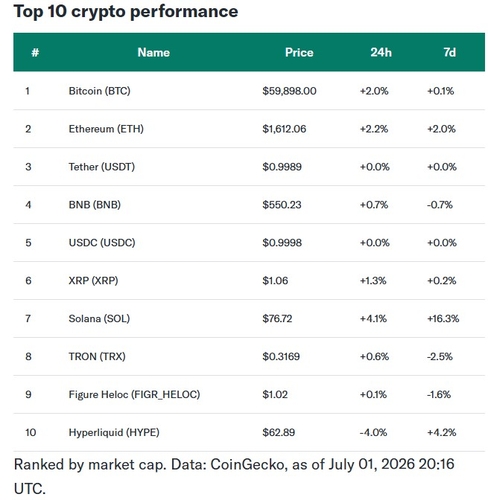Click Hyperliquid's -4.0% 24h change
Viewport: 488px width, 500px height.
click(373, 432)
